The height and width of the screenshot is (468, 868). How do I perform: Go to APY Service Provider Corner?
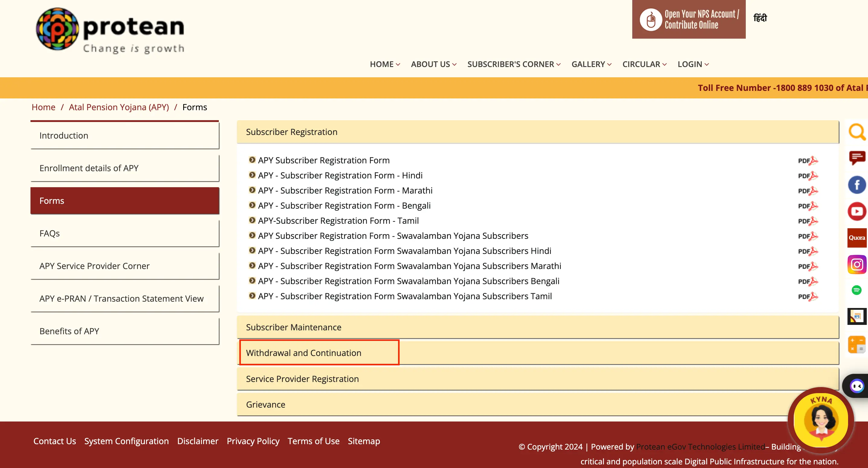[x=125, y=266]
